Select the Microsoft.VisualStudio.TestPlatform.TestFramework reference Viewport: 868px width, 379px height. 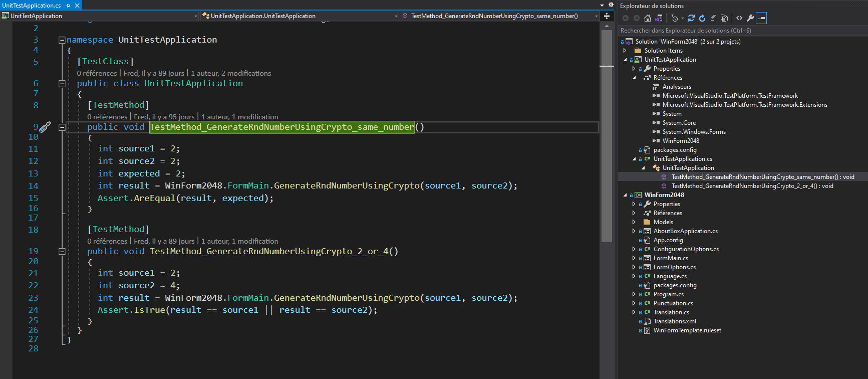pyautogui.click(x=730, y=96)
